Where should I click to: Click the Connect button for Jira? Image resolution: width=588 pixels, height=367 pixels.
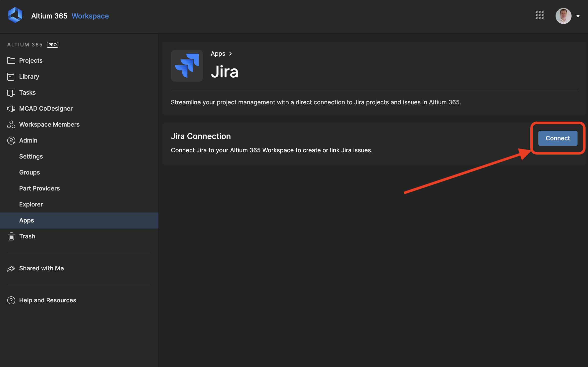tap(558, 138)
